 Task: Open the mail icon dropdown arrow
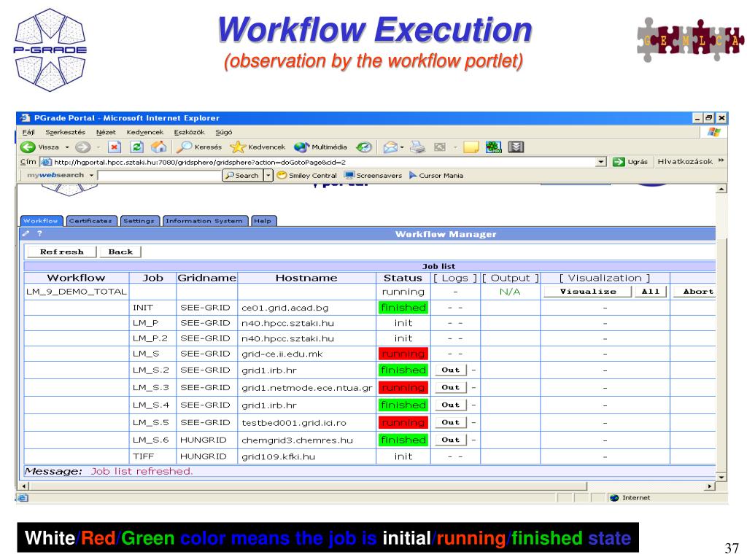[402, 147]
